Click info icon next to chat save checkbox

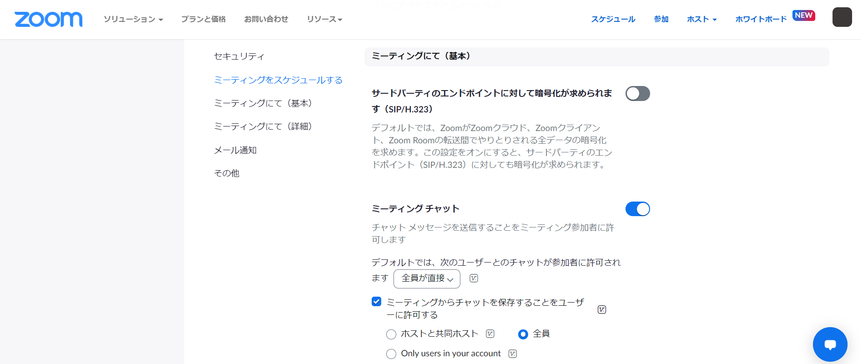point(601,310)
